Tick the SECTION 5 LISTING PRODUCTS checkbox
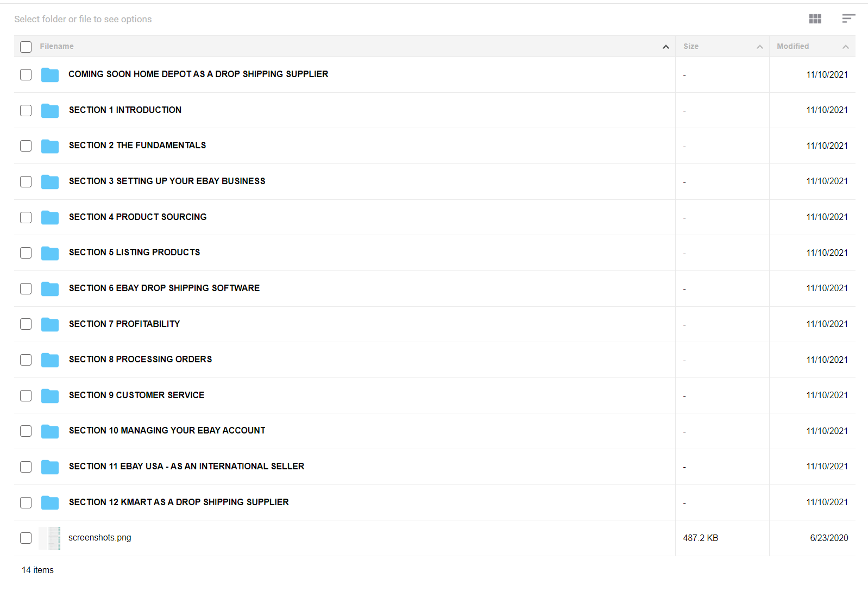This screenshot has height=591, width=868. (26, 253)
